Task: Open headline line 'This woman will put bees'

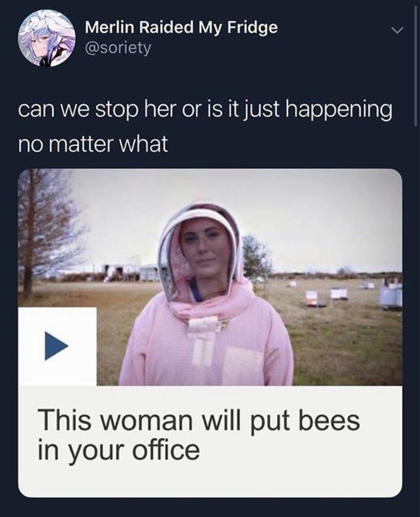Action: (199, 420)
